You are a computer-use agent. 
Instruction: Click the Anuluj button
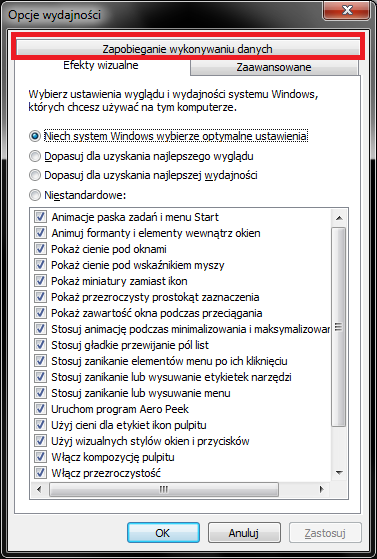click(244, 533)
